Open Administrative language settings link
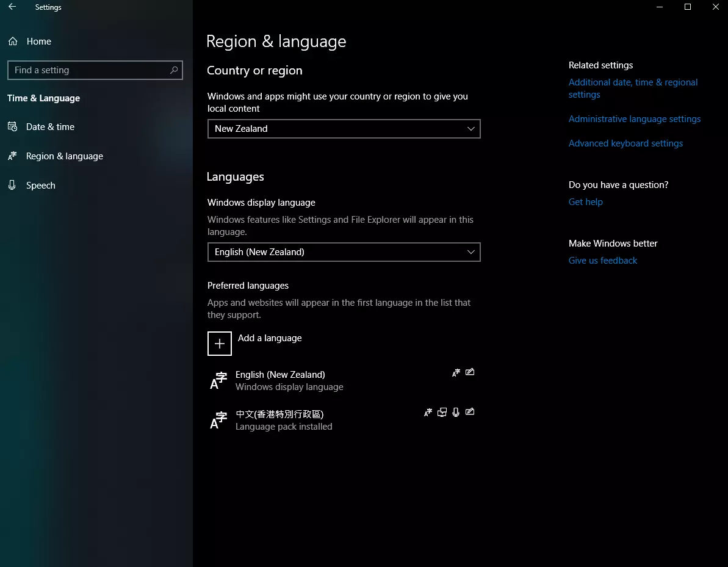Image resolution: width=728 pixels, height=567 pixels. point(635,119)
